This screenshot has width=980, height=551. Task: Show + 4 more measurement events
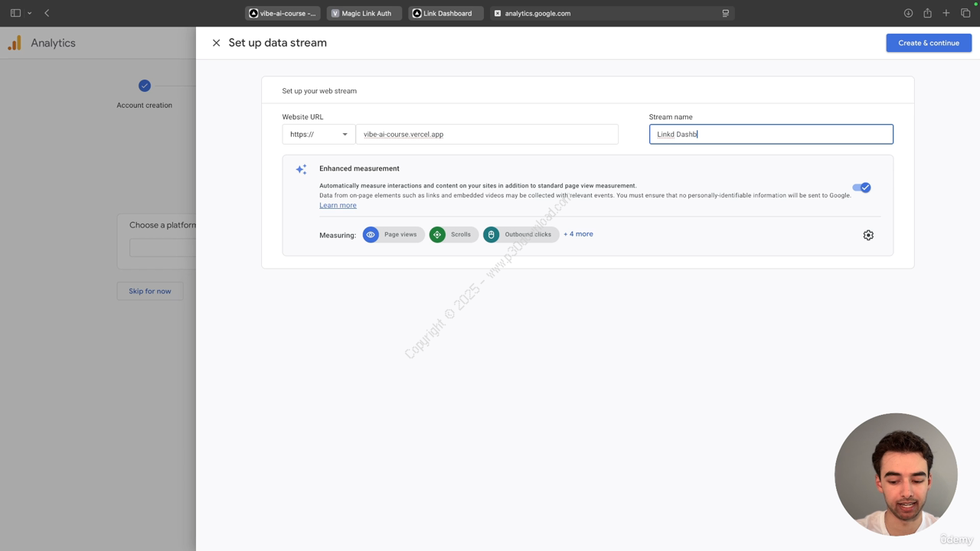point(578,234)
